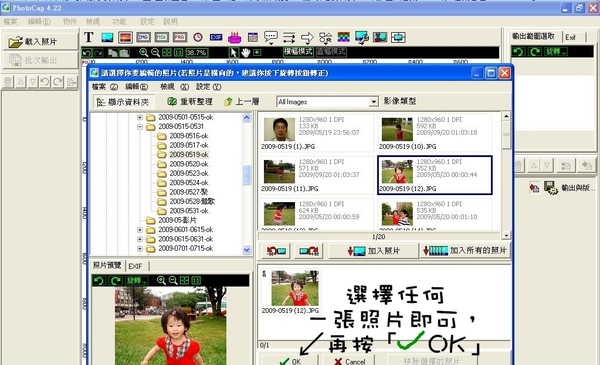The height and width of the screenshot is (365, 600).
Task: Toggle the 直幅模式 portrait mode button
Action: [331, 52]
